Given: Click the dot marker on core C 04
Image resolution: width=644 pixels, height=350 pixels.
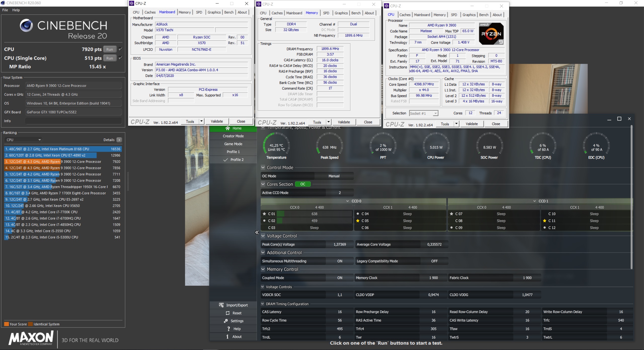Looking at the screenshot, I should [358, 214].
